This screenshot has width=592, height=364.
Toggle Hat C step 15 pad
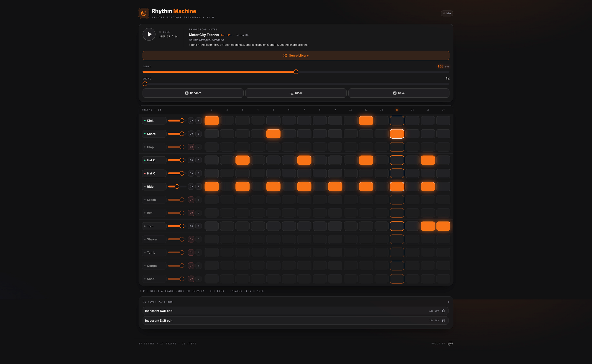pos(428,160)
